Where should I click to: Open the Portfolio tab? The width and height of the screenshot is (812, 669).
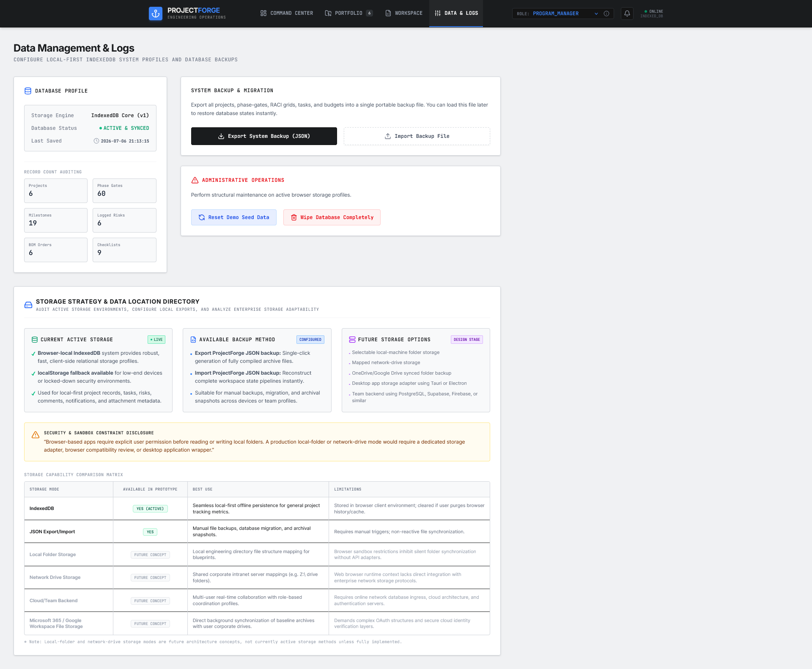[x=349, y=14]
